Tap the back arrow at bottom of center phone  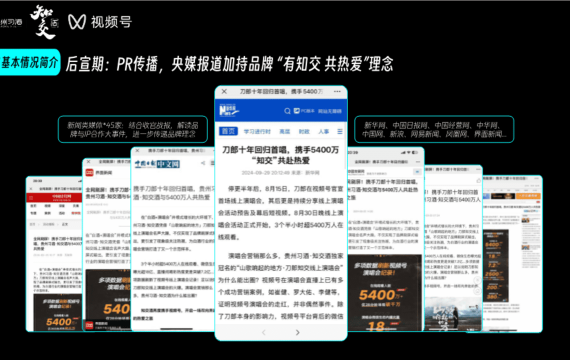pyautogui.click(x=264, y=332)
